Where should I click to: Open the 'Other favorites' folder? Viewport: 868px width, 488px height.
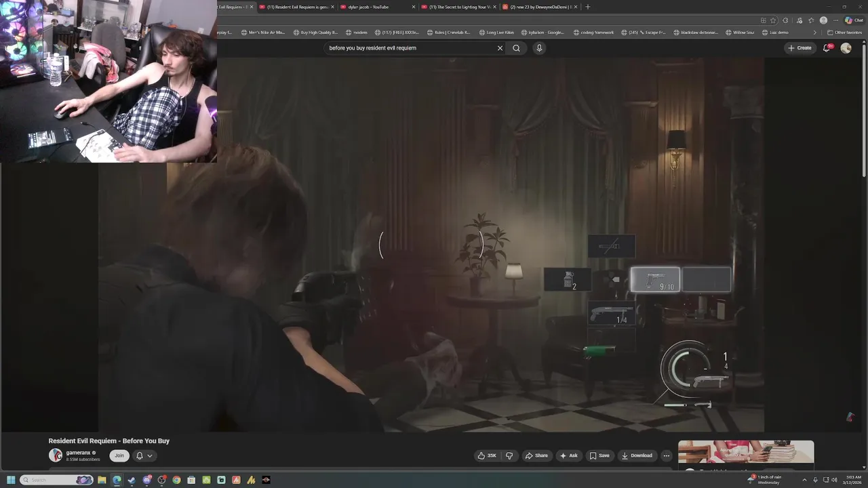(x=845, y=33)
